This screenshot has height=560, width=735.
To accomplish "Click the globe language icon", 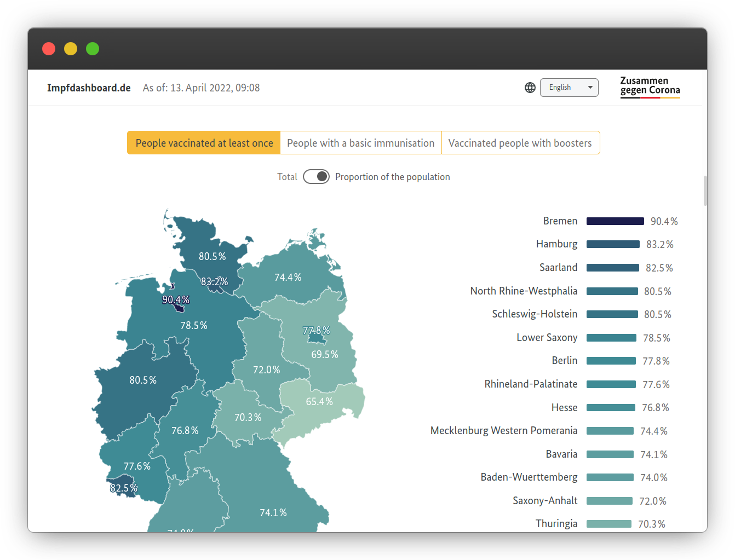I will [530, 87].
